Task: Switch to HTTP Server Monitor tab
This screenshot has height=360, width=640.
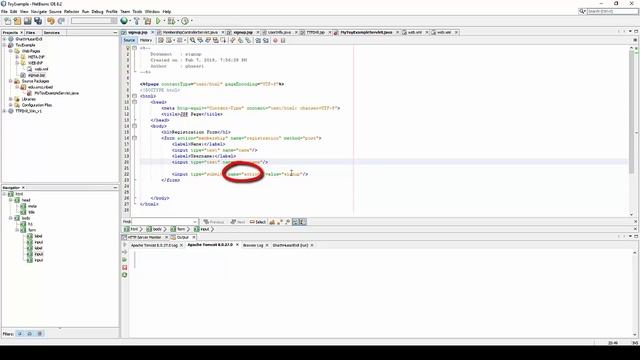Action: 144,237
